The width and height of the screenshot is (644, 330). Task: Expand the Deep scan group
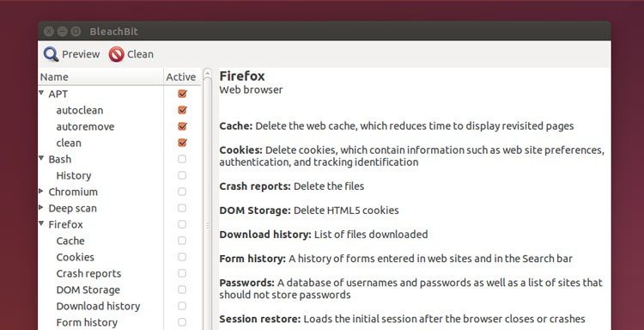40,207
